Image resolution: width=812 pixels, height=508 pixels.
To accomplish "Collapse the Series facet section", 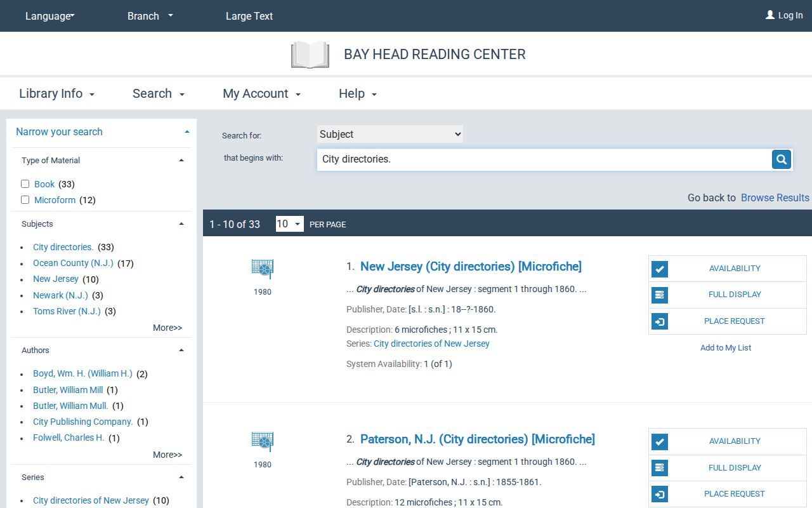I will coord(181,478).
